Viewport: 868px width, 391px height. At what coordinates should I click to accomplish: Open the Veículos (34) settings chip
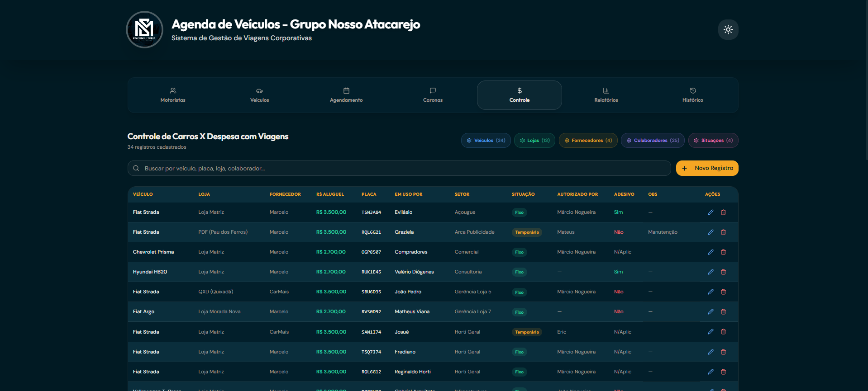(x=486, y=140)
